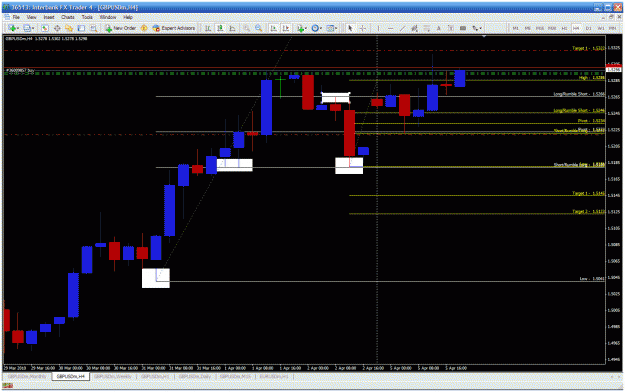Switch chart to line chart mode

click(232, 28)
